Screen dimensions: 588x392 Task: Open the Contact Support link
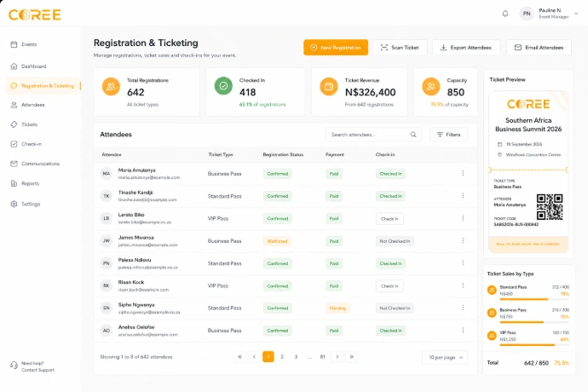[x=37, y=370]
